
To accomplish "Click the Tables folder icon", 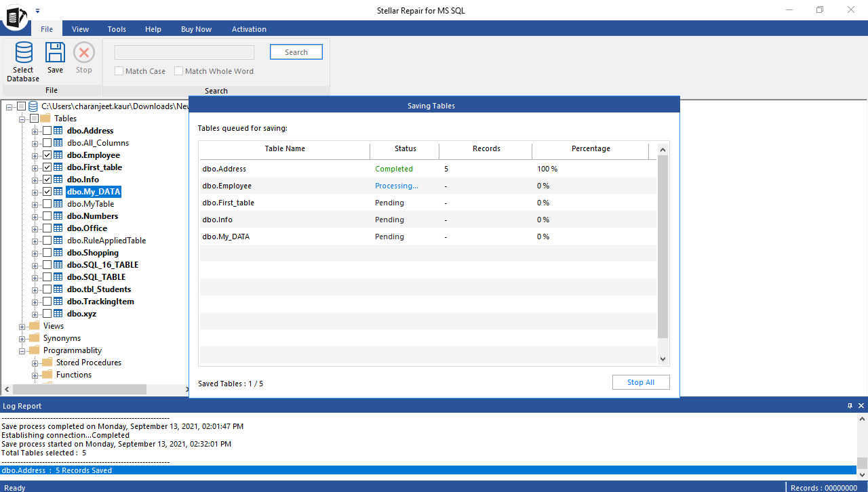I will pyautogui.click(x=45, y=119).
